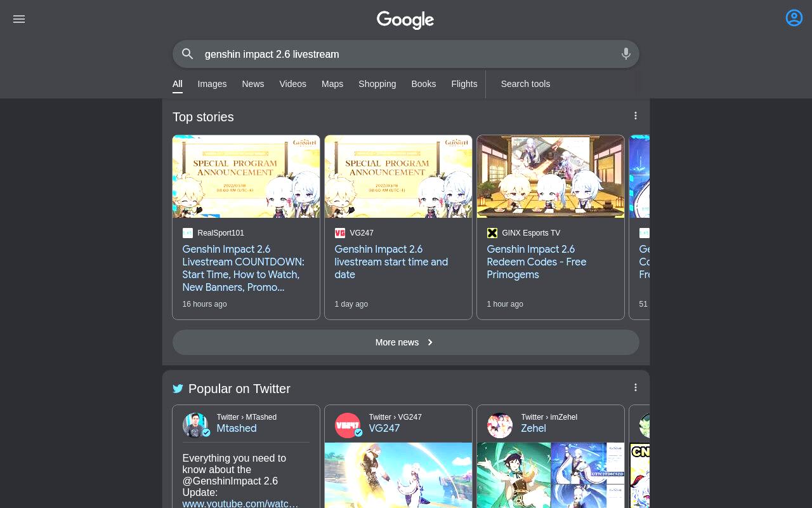812x508 pixels.
Task: Click the VG247 source favicon
Action: point(340,233)
